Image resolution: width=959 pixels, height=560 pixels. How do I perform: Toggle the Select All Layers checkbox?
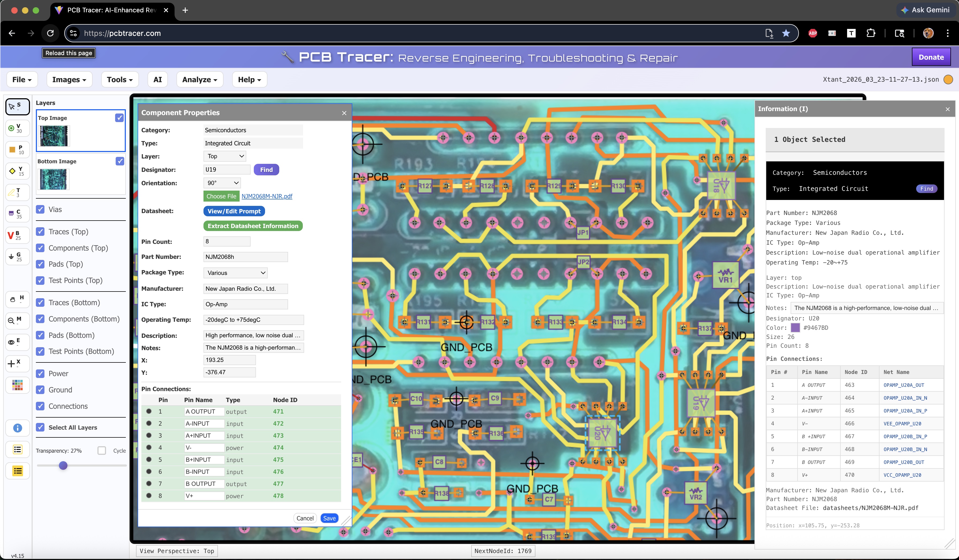(40, 427)
